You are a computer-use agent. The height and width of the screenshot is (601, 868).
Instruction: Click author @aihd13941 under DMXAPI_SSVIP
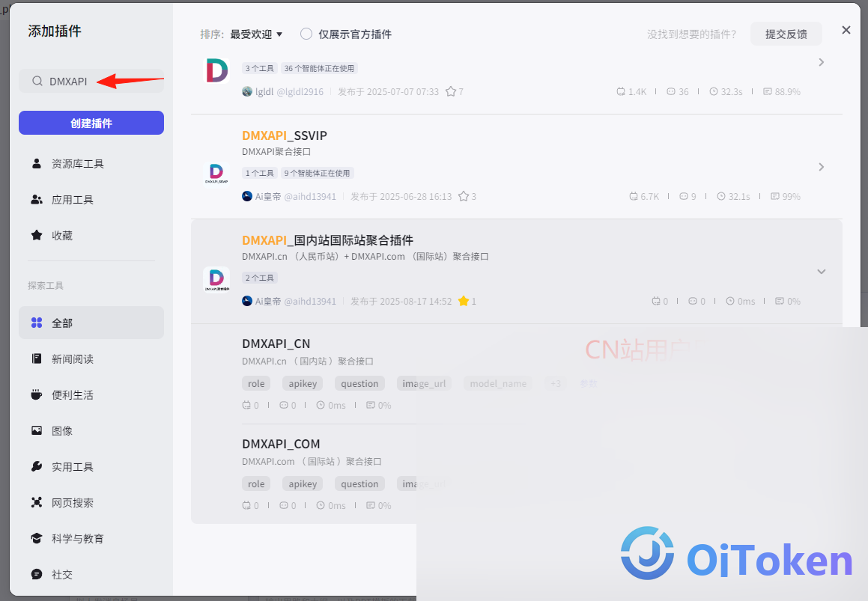pos(310,196)
